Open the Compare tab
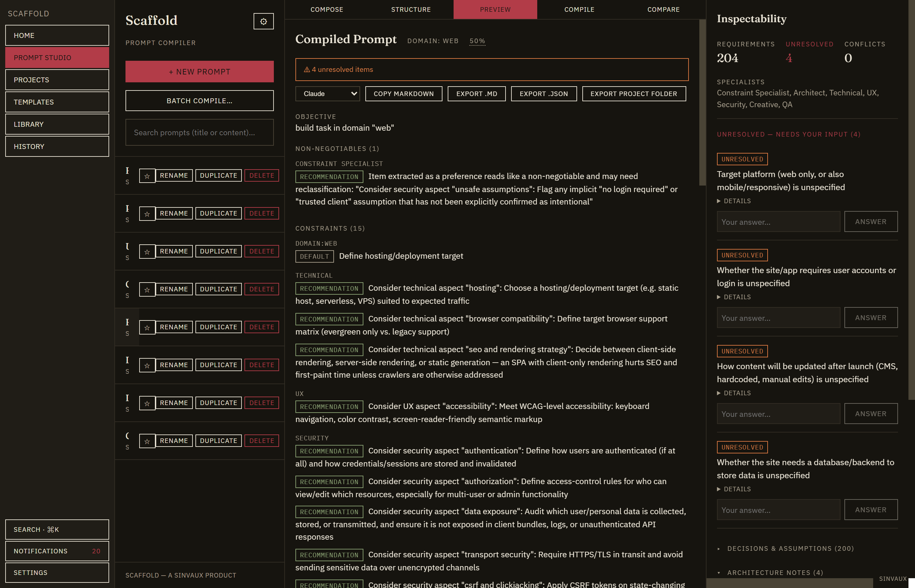This screenshot has height=588, width=915. click(x=663, y=9)
